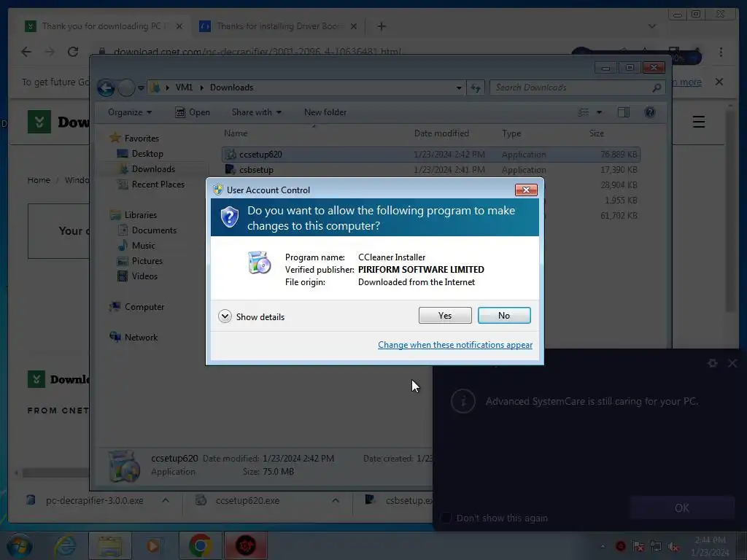
Task: Click Yes in User Account Control dialog
Action: click(x=445, y=315)
